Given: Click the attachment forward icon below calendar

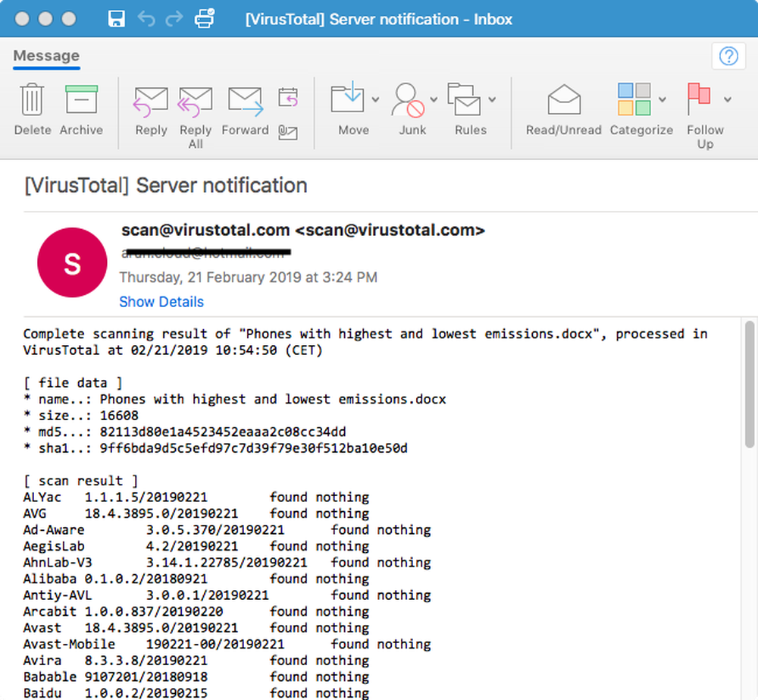Looking at the screenshot, I should pyautogui.click(x=288, y=132).
